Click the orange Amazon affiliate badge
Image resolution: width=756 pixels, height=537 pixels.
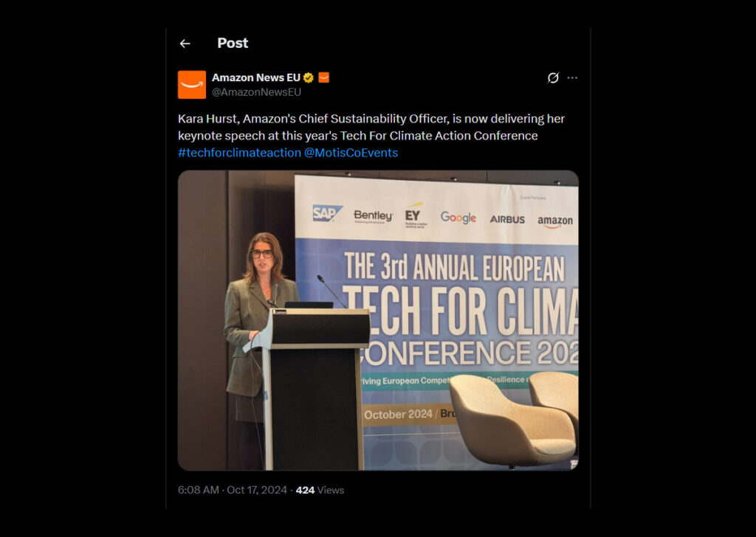click(x=324, y=77)
